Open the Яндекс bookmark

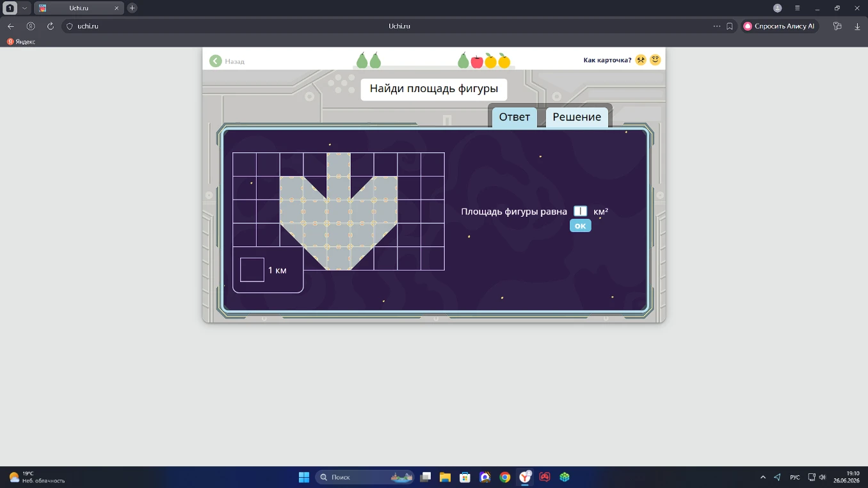click(21, 42)
